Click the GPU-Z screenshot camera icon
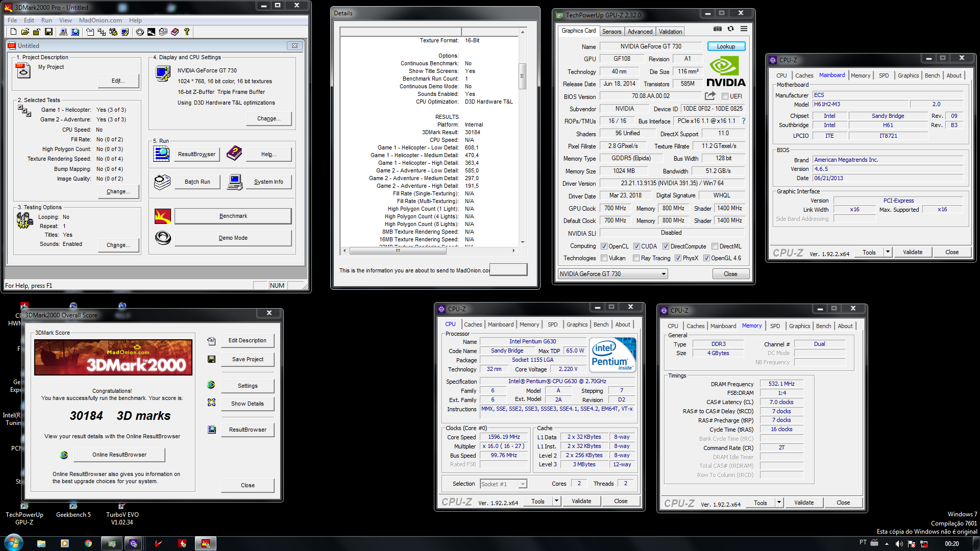980x551 pixels. (x=717, y=29)
